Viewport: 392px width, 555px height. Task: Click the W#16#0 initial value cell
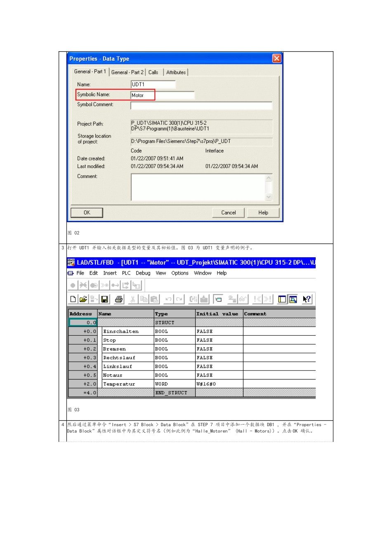click(219, 384)
